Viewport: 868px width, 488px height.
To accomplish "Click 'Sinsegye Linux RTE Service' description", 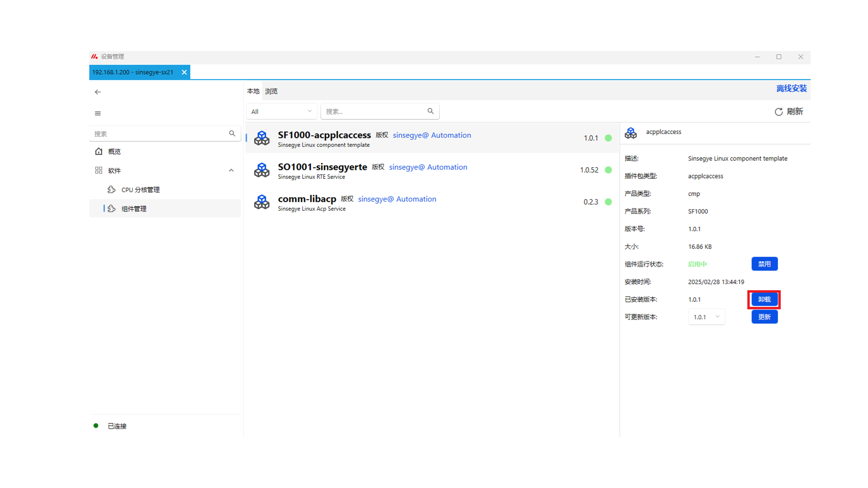I will click(x=311, y=177).
